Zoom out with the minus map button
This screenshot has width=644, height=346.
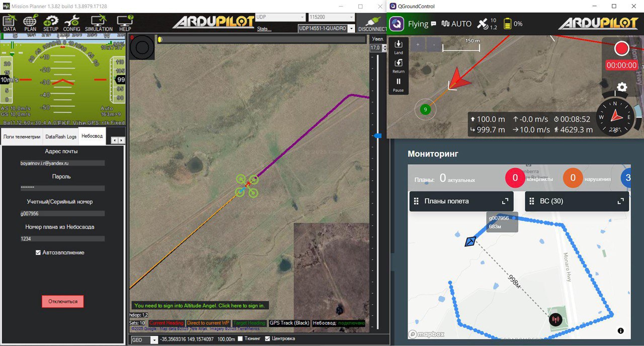[433, 44]
